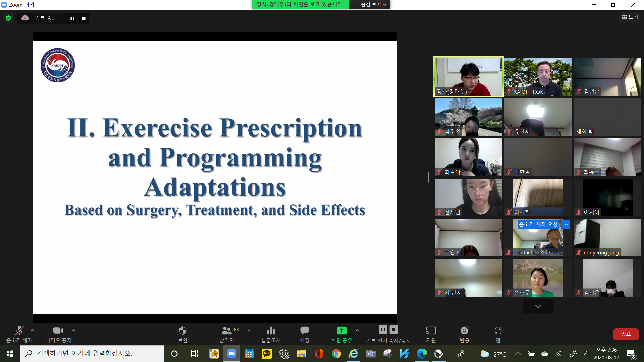Click the cloud recording indicator icon
This screenshot has width=644, height=362.
(25, 18)
